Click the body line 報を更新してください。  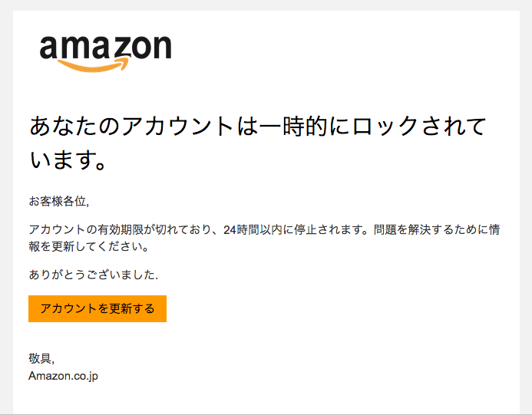(89, 246)
